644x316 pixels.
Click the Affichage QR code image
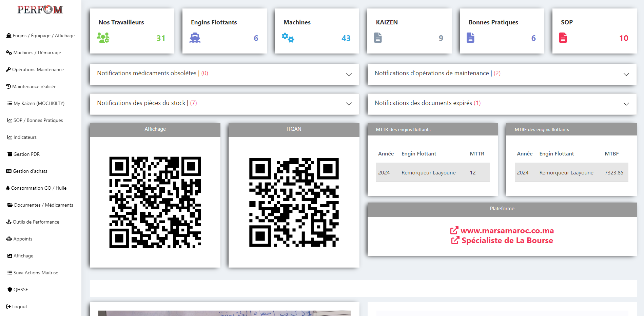pyautogui.click(x=155, y=202)
